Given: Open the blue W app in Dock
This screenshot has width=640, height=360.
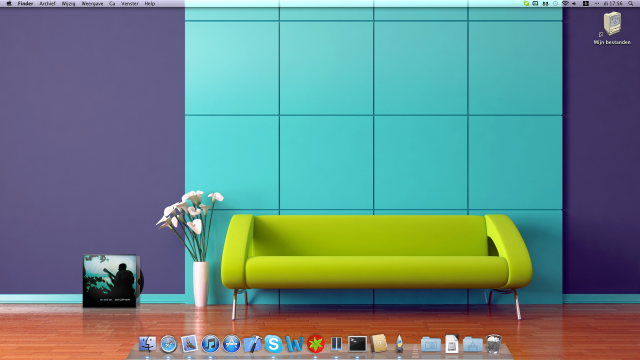Looking at the screenshot, I should [x=294, y=344].
